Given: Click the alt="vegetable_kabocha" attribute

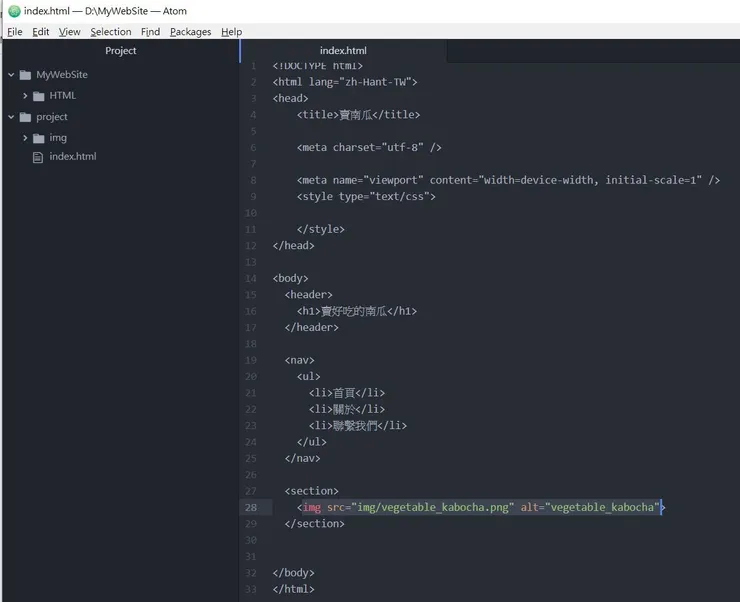Looking at the screenshot, I should tap(590, 507).
